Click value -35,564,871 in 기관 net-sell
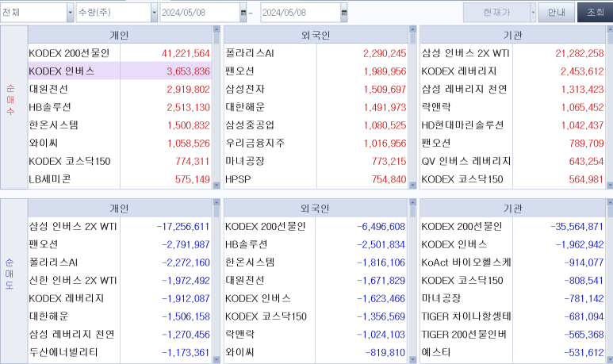 577,226
